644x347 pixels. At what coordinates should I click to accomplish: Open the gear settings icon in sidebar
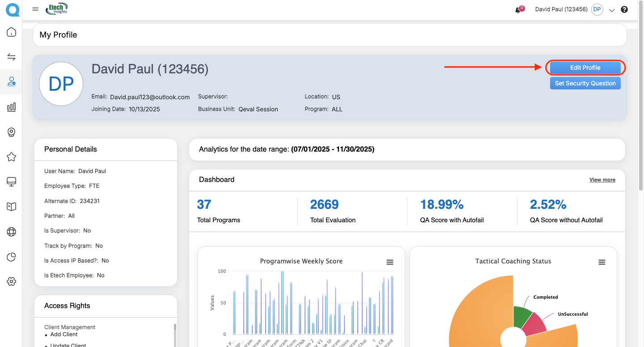12,281
